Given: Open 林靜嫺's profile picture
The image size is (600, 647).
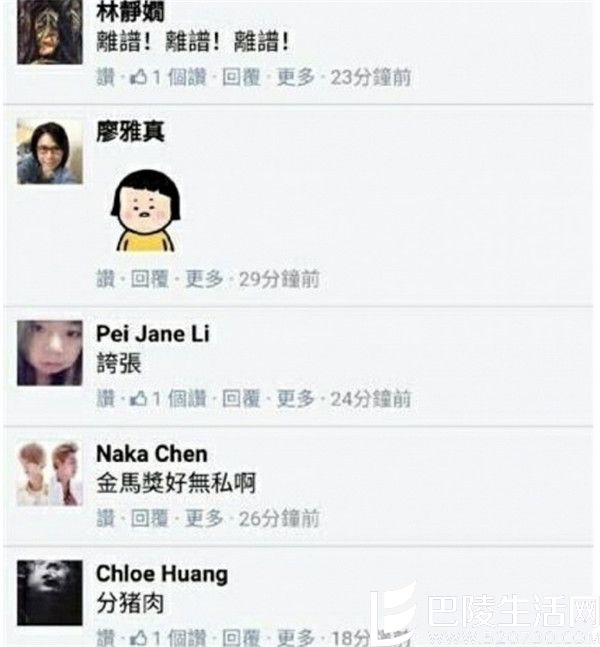Looking at the screenshot, I should pyautogui.click(x=50, y=32).
